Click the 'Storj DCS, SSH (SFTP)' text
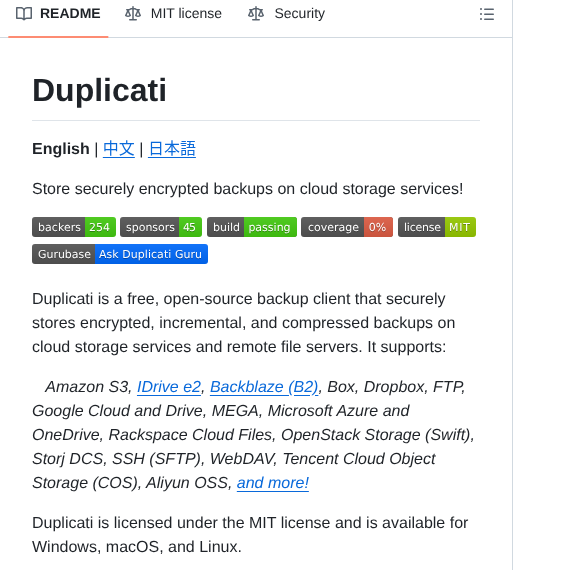Screen dimensions: 578x570 pyautogui.click(x=116, y=459)
